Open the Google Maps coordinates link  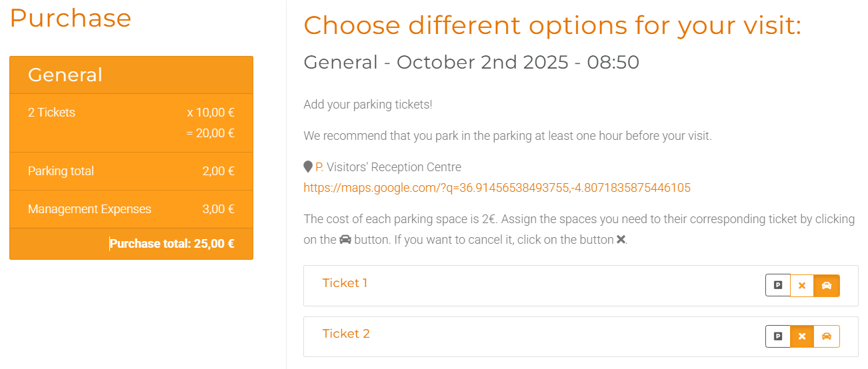497,188
